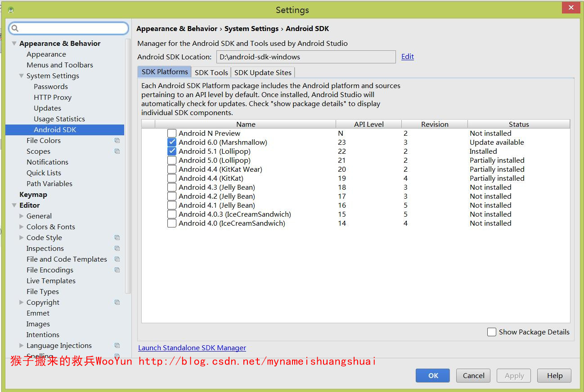Check Android 4.4 (KitKat Wear) checkbox

coord(172,169)
